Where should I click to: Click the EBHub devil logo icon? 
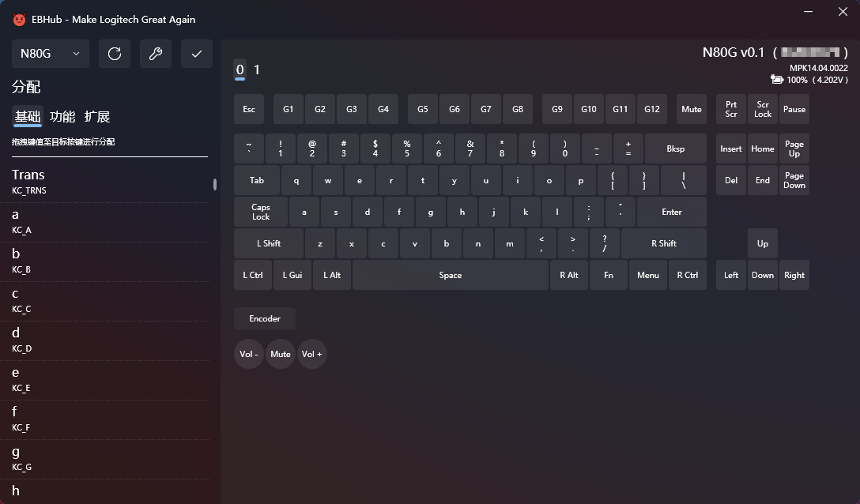(19, 20)
